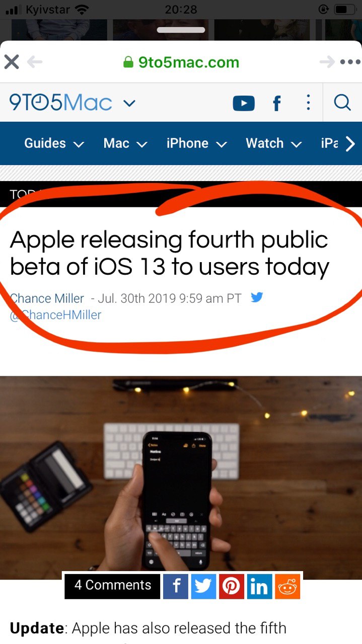Screen dimensions: 362x644
Task: Open the 9to5Mac YouTube channel icon
Action: click(244, 104)
